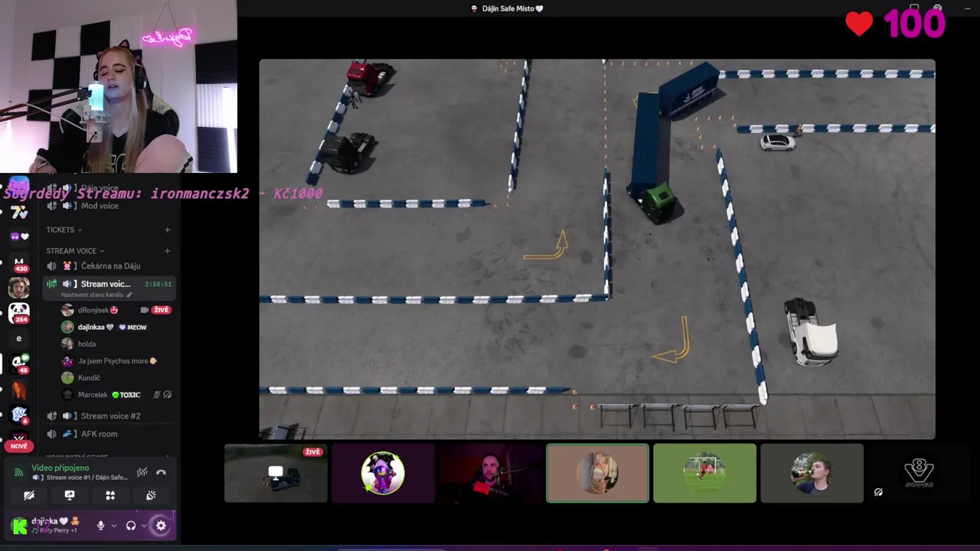Click own user avatar in bottom panel
This screenshot has width=980, height=551.
point(19,526)
